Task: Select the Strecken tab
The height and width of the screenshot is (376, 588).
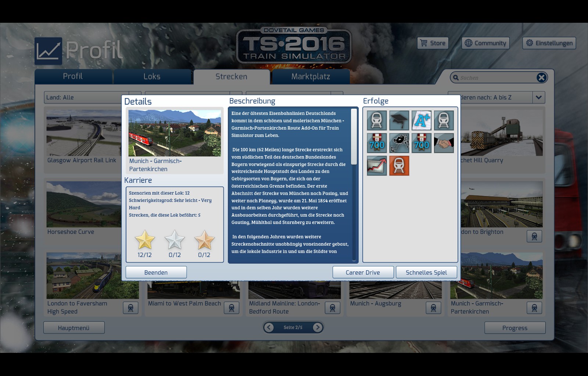Action: (232, 76)
